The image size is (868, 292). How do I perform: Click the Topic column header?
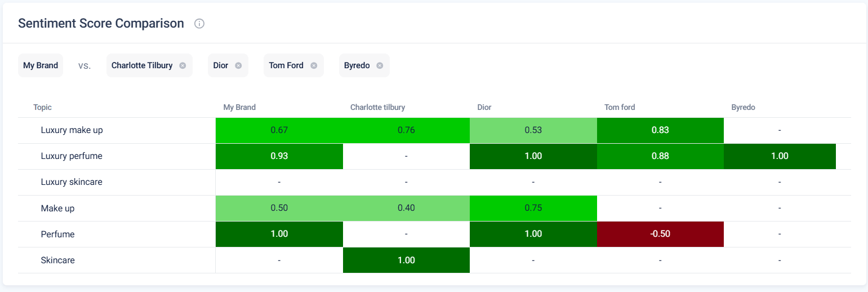(42, 107)
